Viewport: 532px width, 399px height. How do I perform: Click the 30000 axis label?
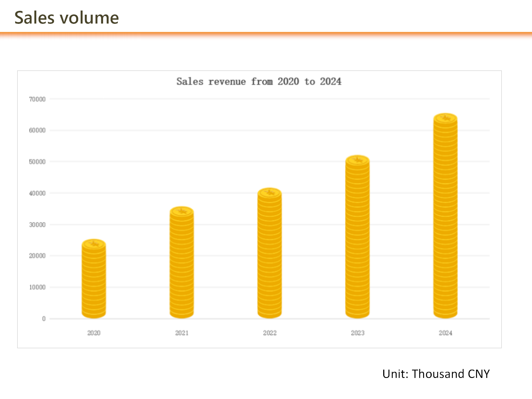click(x=37, y=225)
